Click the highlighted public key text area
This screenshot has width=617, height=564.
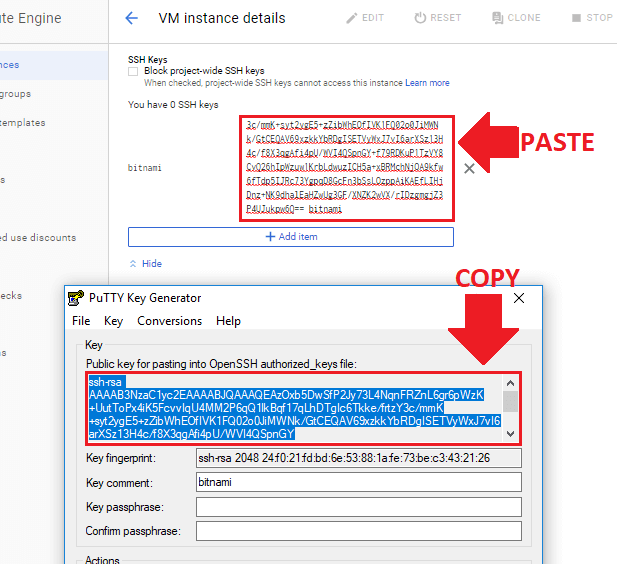pos(294,408)
